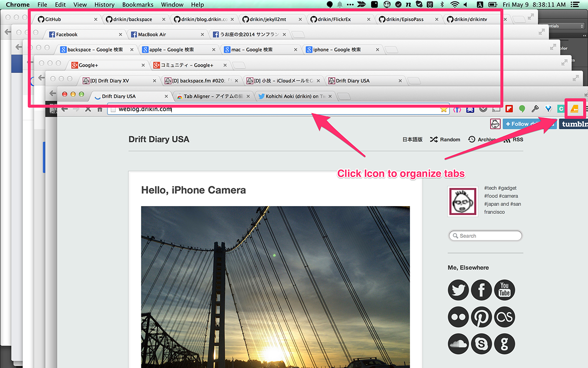Close the front Drift Diary USA tab
The image size is (588, 368).
point(166,96)
